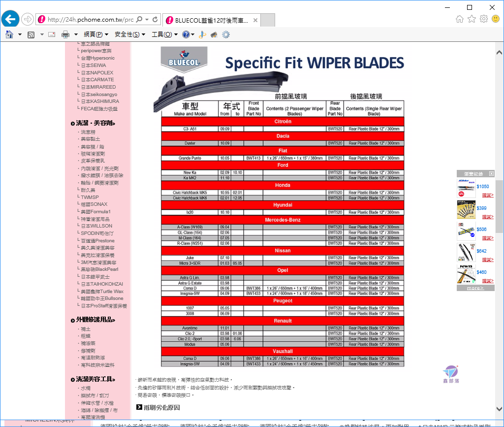Click the smiley feedback icon
This screenshot has width=504, height=427.
[496, 19]
